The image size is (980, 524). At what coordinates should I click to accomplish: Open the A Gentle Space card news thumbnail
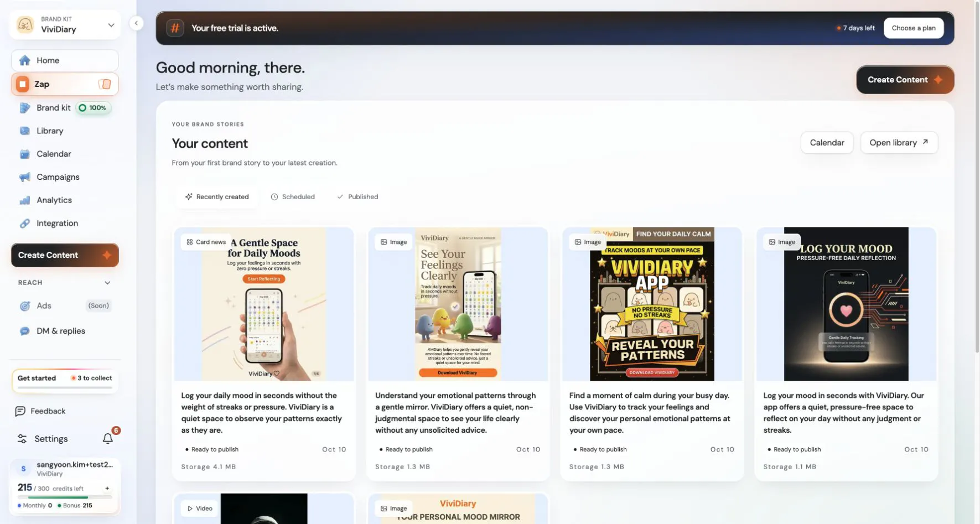pos(264,304)
